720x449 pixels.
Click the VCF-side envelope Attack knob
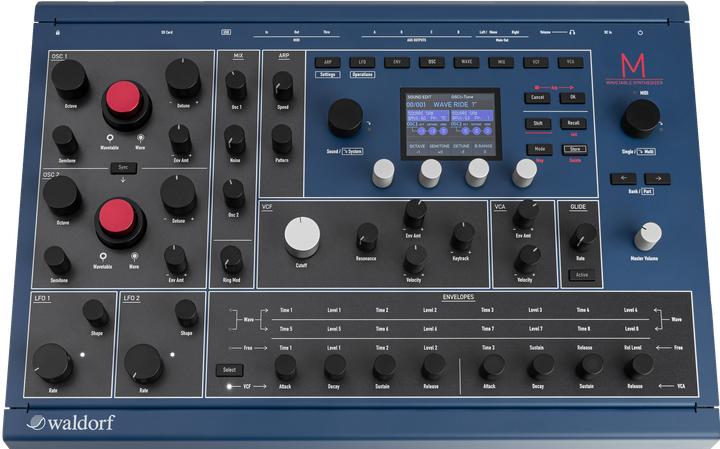point(286,367)
